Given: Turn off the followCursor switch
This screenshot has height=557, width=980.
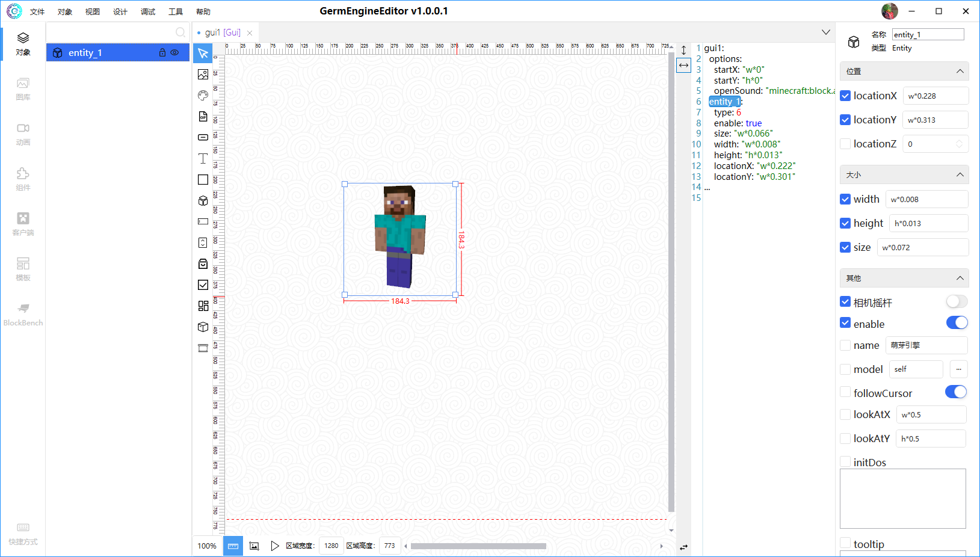Looking at the screenshot, I should click(x=956, y=392).
